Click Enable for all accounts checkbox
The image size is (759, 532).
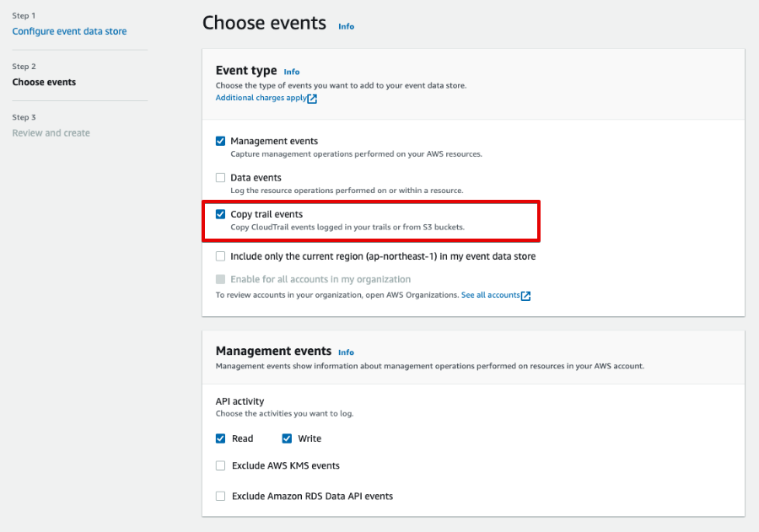tap(220, 279)
